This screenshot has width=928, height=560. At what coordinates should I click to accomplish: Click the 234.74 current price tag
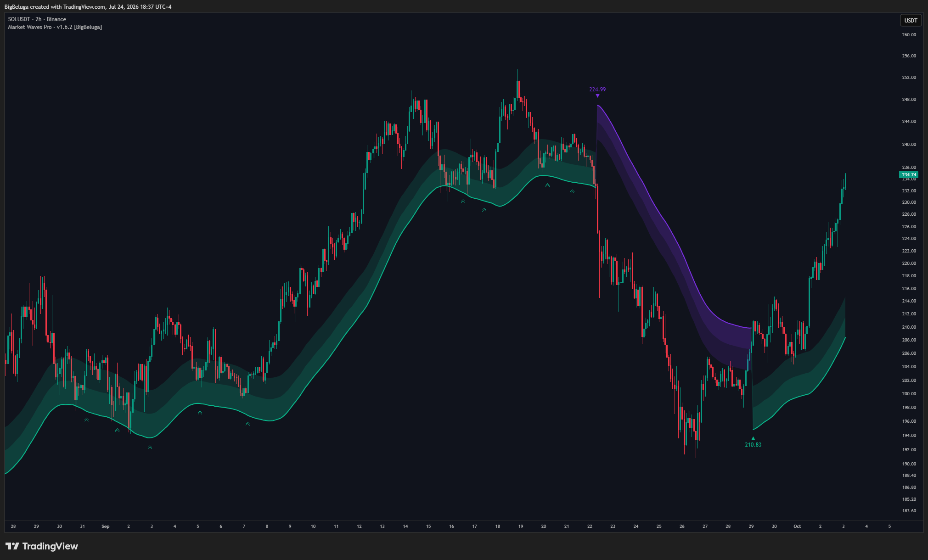tap(909, 175)
